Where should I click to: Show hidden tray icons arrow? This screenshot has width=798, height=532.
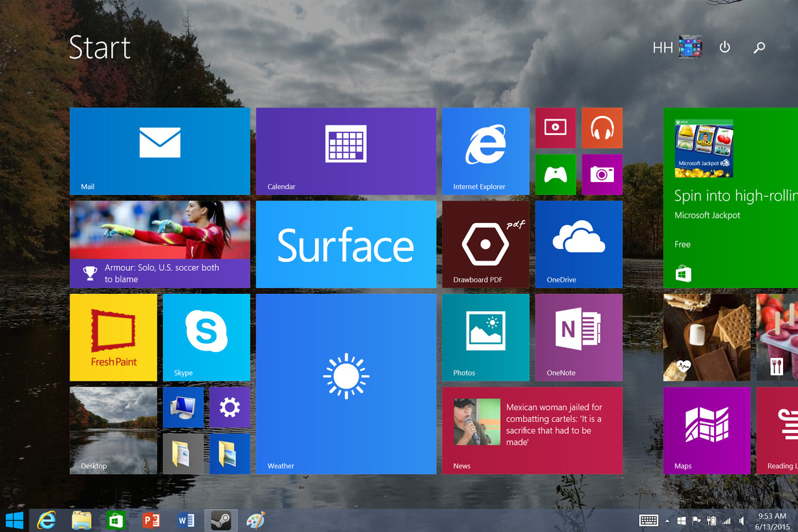coord(667,521)
